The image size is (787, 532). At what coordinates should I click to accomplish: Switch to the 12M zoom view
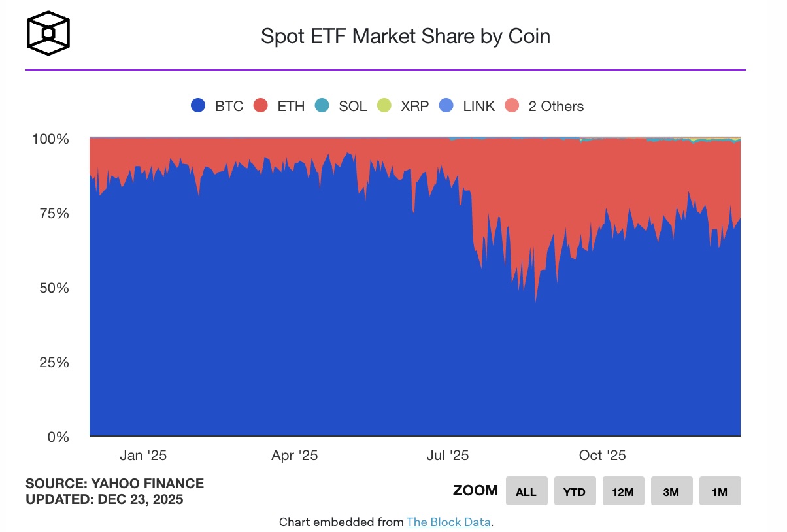pyautogui.click(x=623, y=491)
